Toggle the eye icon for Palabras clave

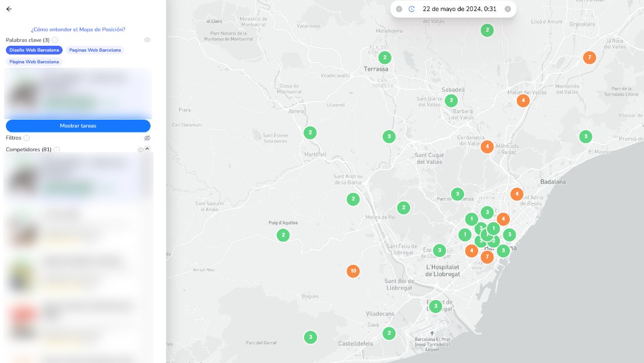coord(147,39)
